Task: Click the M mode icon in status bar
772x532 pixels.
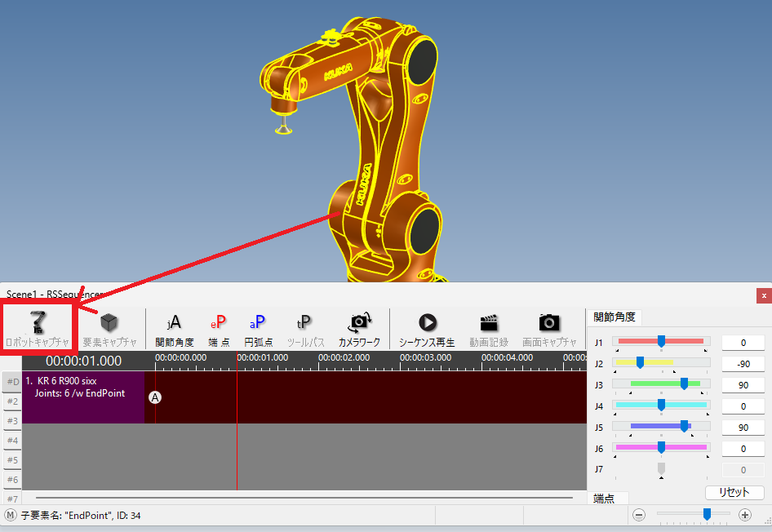Action: coord(10,515)
